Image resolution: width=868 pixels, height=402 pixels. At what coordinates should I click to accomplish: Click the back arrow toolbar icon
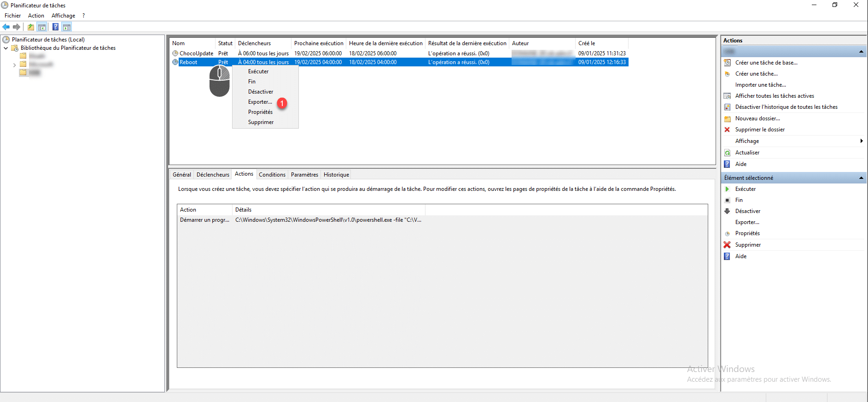(6, 27)
